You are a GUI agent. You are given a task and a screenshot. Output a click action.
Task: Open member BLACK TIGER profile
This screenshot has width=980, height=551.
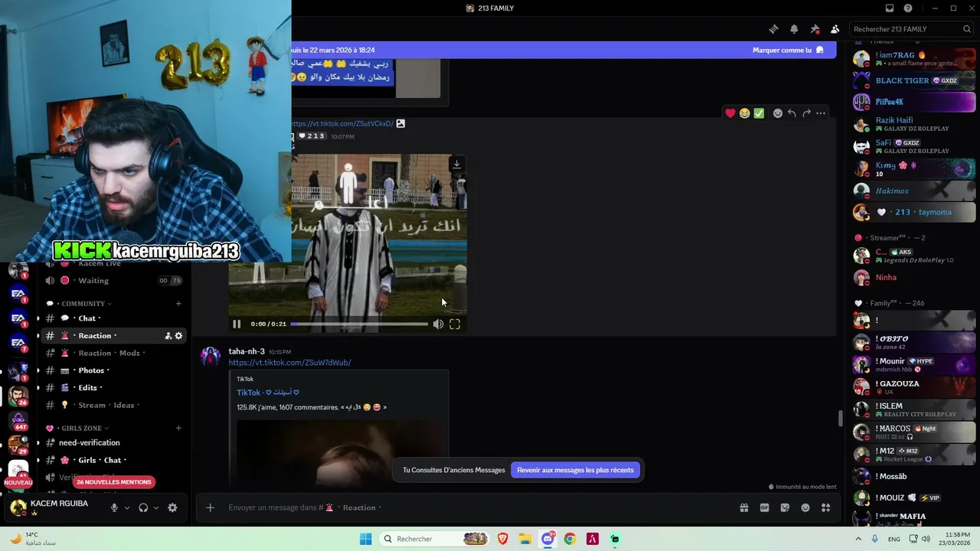tap(913, 80)
